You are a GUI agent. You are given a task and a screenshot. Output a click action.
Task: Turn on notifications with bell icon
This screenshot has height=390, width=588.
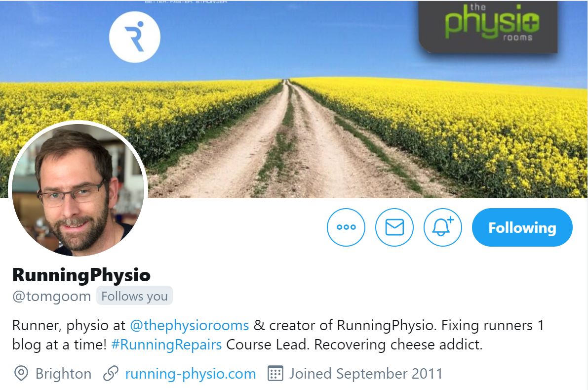443,227
